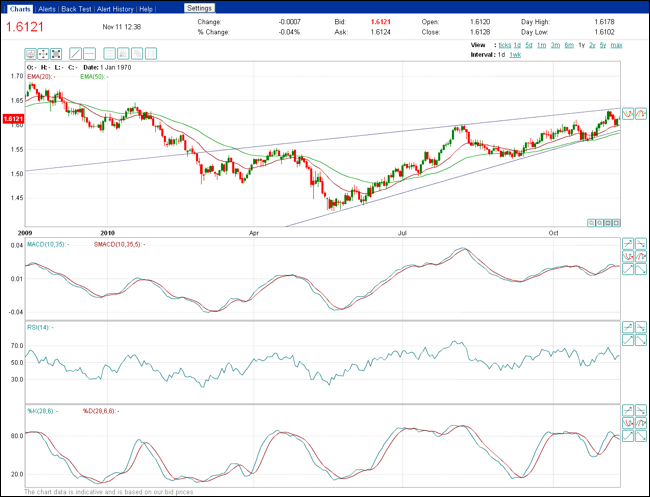Set chart view to 3m
The height and width of the screenshot is (497, 650).
[x=555, y=45]
